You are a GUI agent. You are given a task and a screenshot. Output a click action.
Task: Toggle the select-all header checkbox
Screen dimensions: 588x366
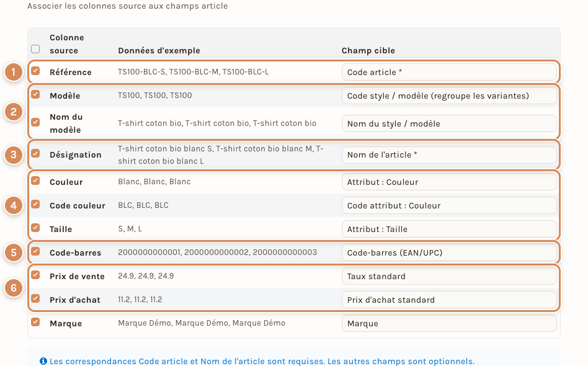pos(35,49)
